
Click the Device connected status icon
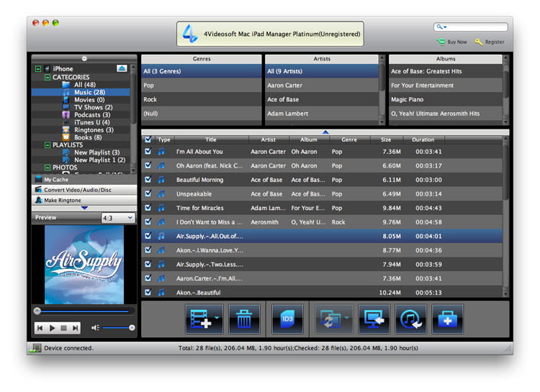35,348
